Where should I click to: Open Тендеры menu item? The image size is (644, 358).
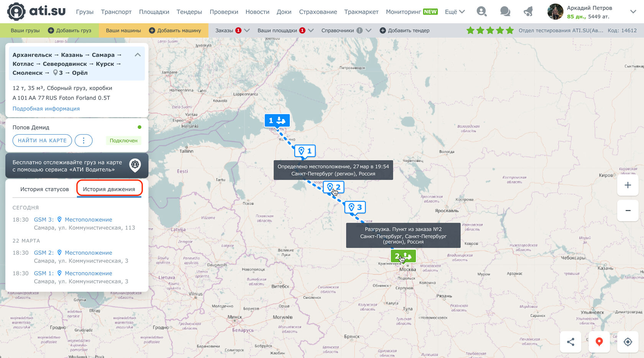(x=189, y=12)
